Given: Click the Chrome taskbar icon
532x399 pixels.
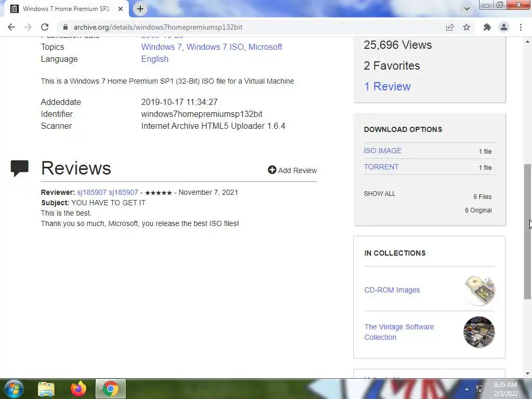Looking at the screenshot, I should click(x=111, y=389).
